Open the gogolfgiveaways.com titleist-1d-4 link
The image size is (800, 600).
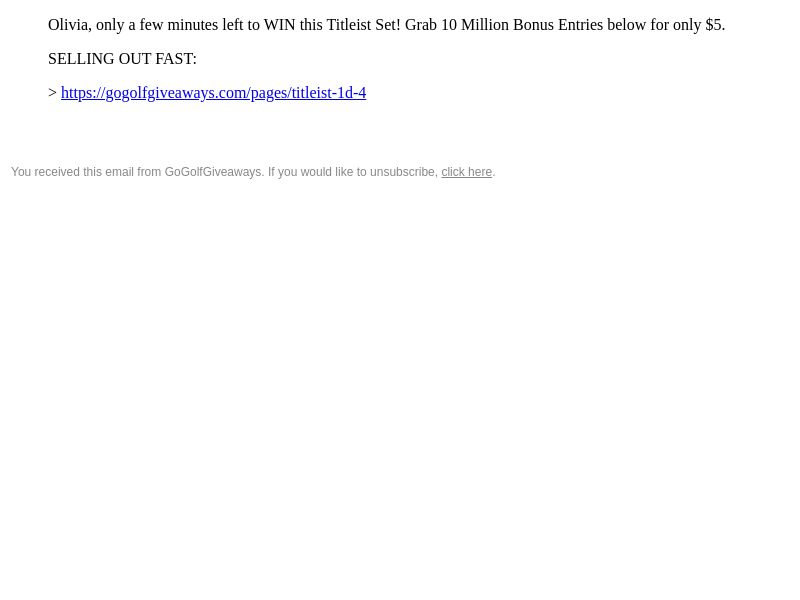213,93
